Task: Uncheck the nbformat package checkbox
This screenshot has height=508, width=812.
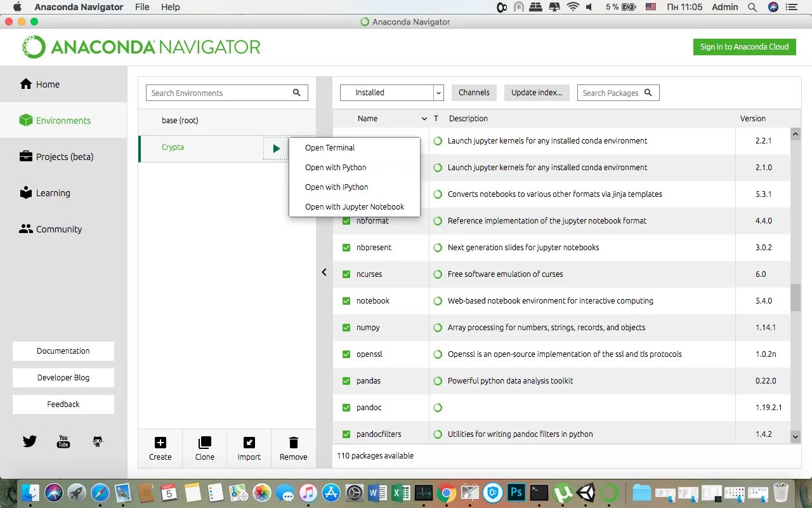Action: pyautogui.click(x=346, y=221)
